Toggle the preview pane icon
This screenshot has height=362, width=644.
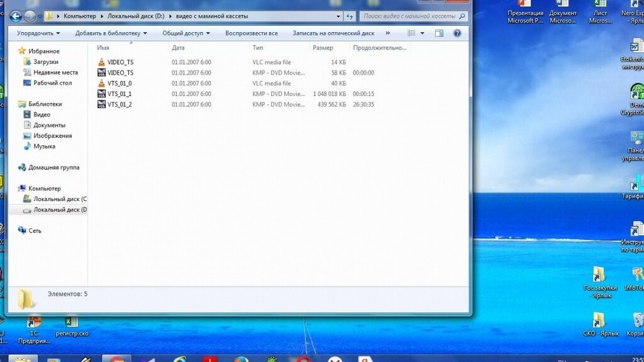439,33
